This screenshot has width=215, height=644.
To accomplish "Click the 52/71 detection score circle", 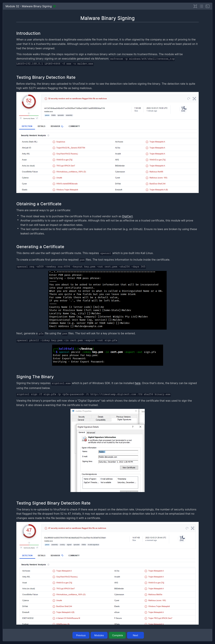I will [x=29, y=101].
